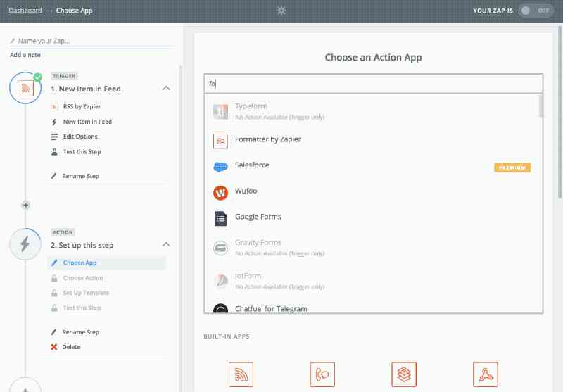563x392 pixels.
Task: Click the lock icon beside Set Up Template
Action: click(54, 293)
